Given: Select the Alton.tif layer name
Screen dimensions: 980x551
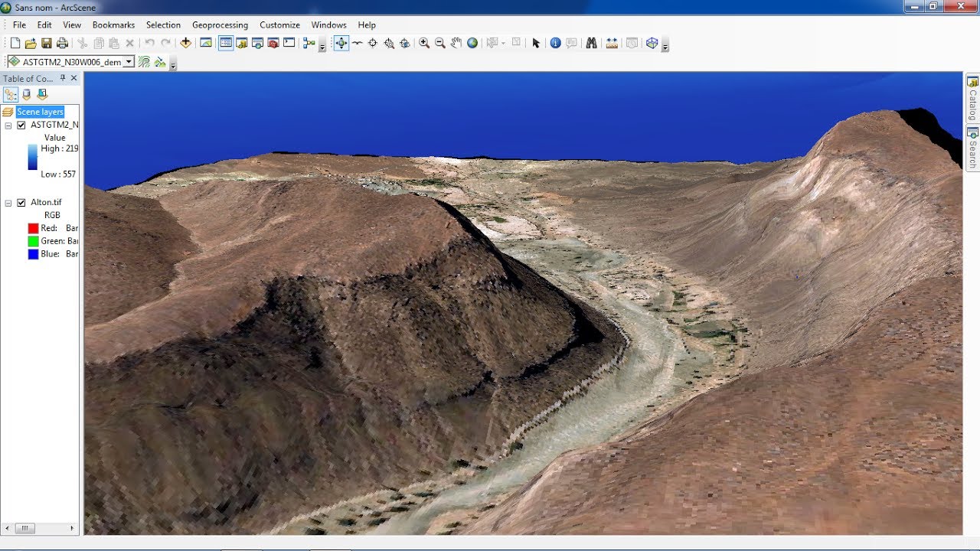Looking at the screenshot, I should (x=46, y=203).
